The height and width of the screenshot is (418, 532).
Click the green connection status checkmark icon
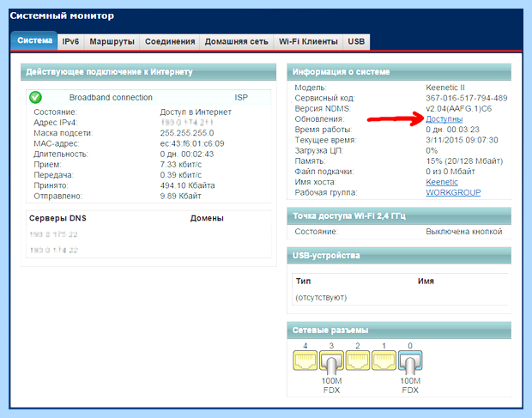35,97
